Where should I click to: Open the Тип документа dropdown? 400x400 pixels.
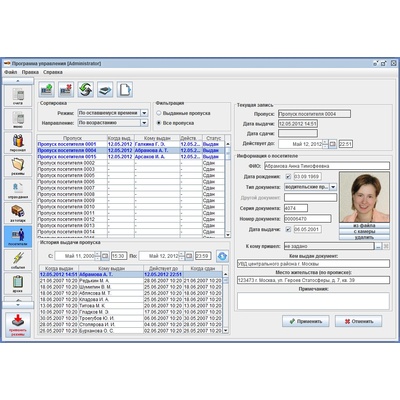(x=333, y=187)
